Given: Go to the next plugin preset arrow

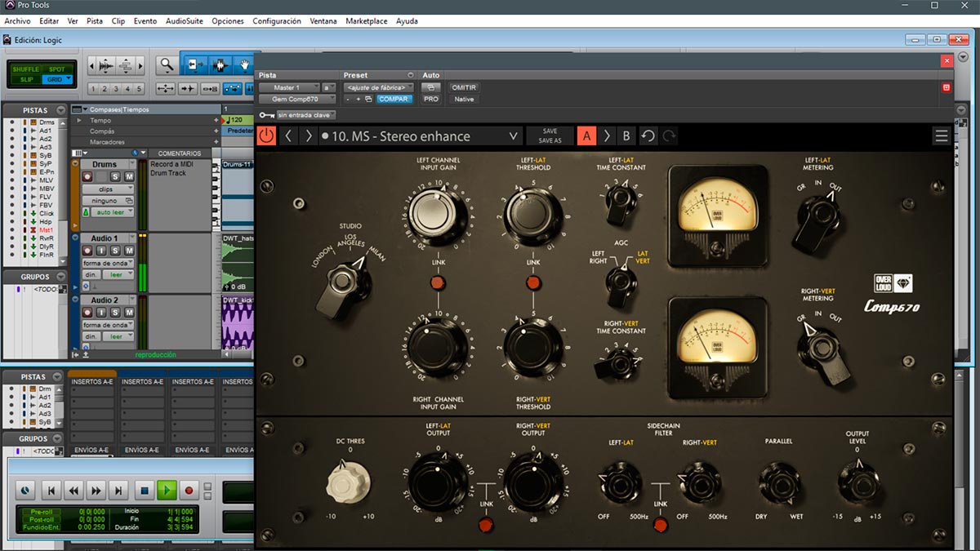Looking at the screenshot, I should point(308,136).
